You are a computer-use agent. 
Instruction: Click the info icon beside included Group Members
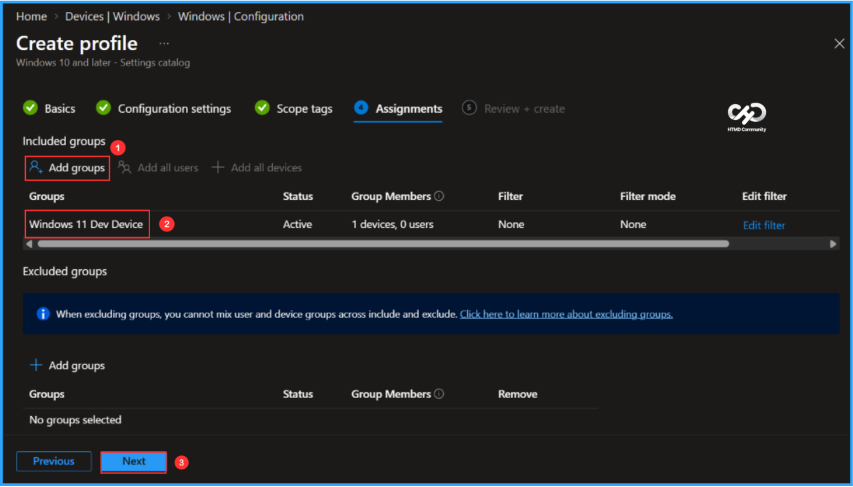439,196
